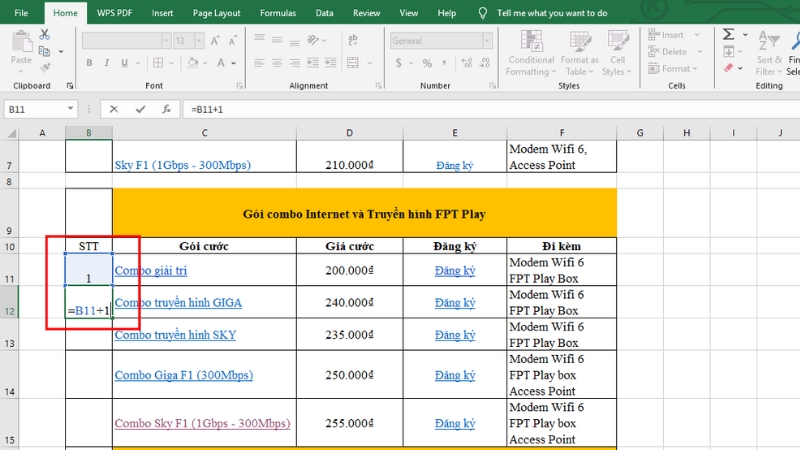This screenshot has height=450, width=800.
Task: Open the Combo truyền hình SKY link
Action: [175, 335]
